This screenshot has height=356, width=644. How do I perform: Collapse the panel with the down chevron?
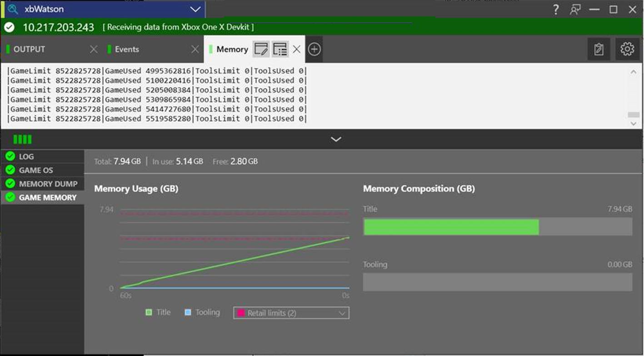click(x=336, y=139)
